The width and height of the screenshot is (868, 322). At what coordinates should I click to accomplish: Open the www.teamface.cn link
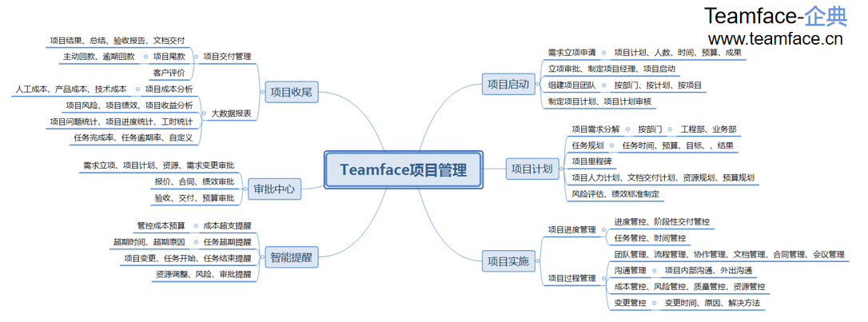[775, 38]
